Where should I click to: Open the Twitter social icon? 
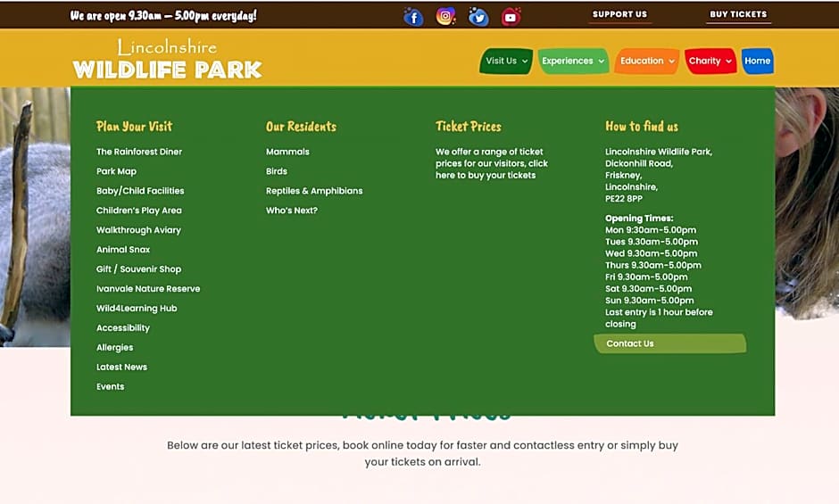(478, 16)
